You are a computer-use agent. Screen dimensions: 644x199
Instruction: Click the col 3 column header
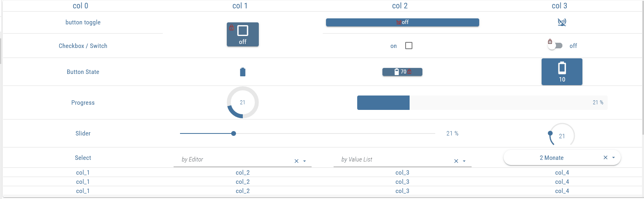click(560, 6)
